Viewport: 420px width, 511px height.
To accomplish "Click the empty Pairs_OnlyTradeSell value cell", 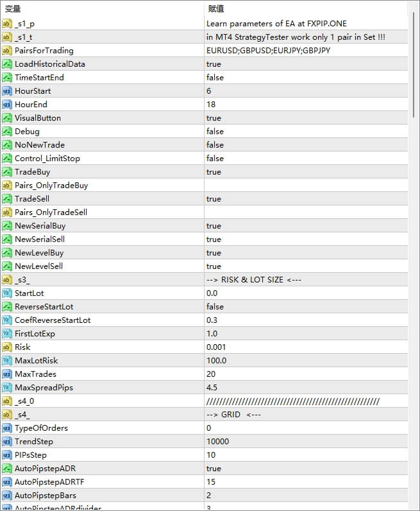I will coord(306,212).
